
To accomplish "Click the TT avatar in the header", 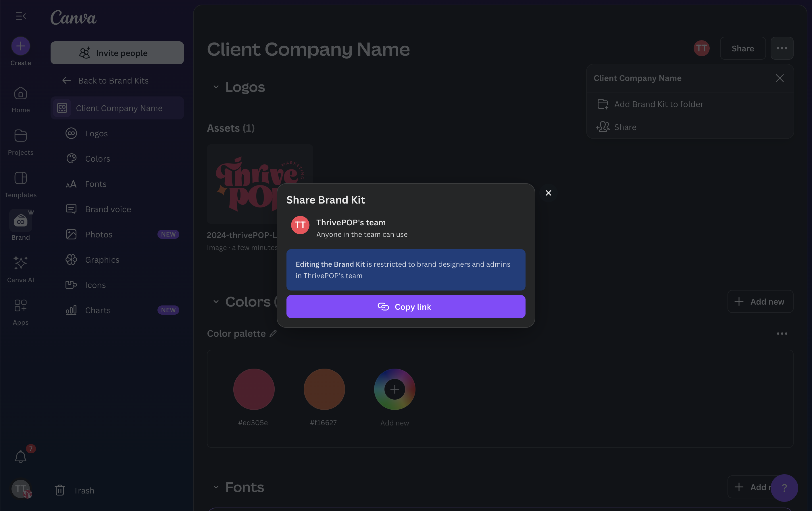I will (701, 48).
